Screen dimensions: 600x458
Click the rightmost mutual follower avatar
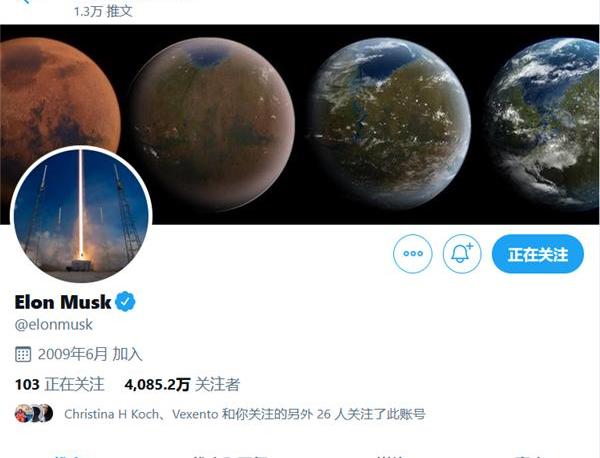(46, 413)
